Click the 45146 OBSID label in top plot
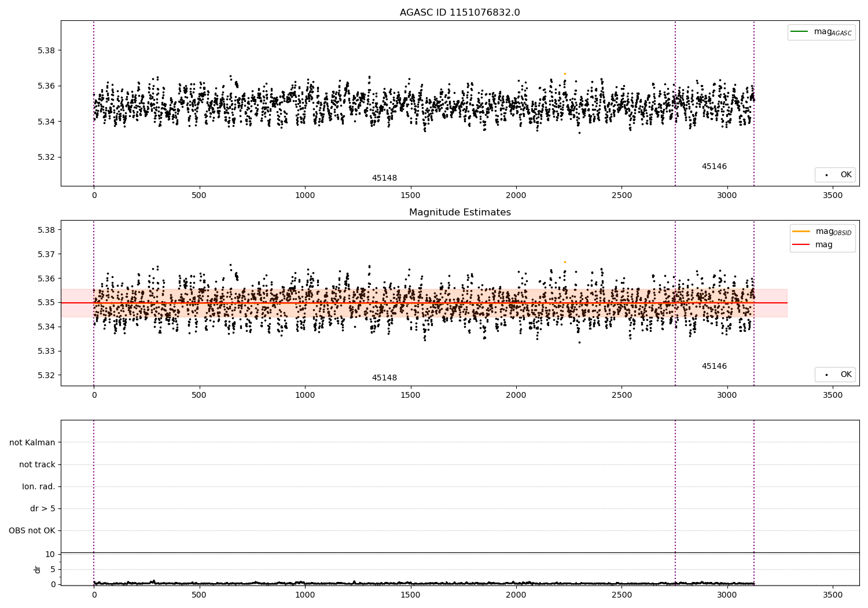The width and height of the screenshot is (868, 608). [714, 167]
